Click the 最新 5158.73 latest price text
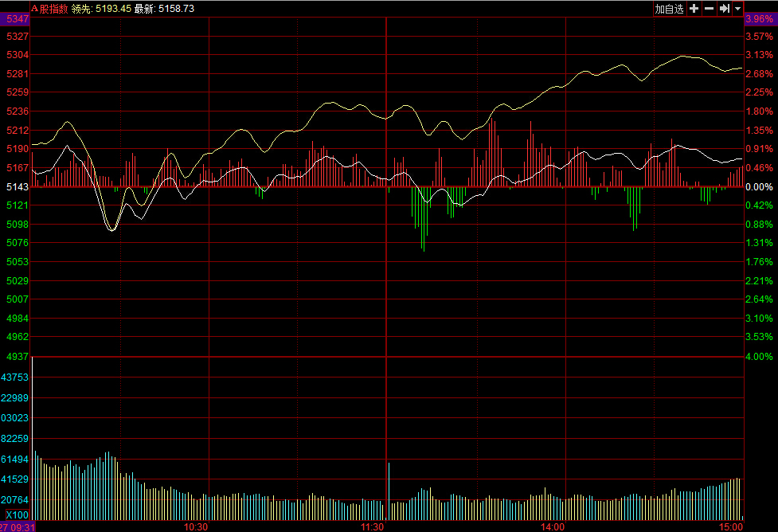This screenshot has width=778, height=532. click(164, 9)
